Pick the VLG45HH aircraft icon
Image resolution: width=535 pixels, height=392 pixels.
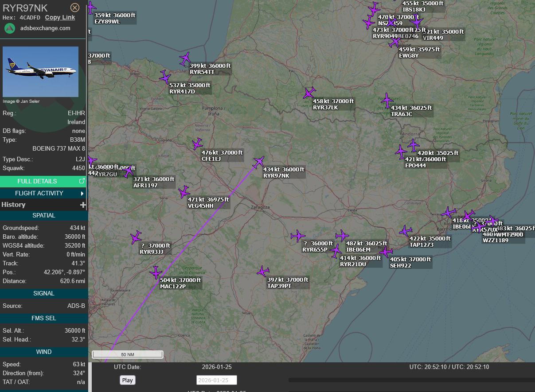tap(184, 192)
